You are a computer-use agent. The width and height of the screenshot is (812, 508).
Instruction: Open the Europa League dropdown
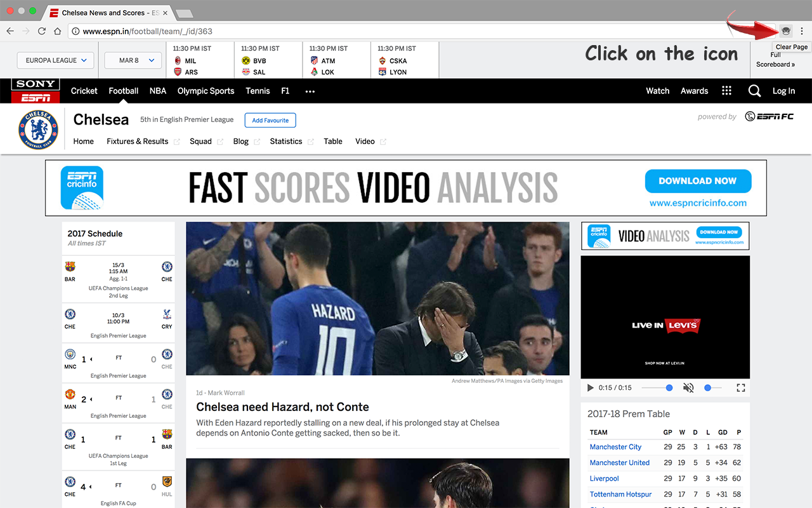55,60
